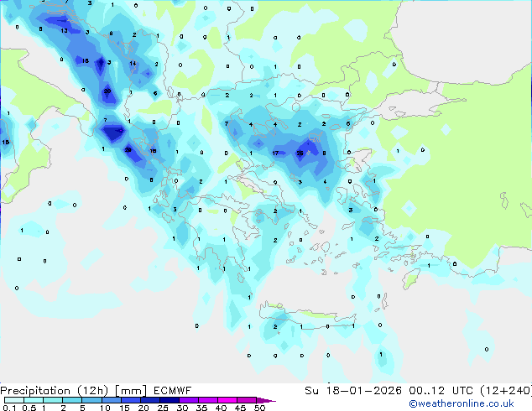This screenshot has height=411, width=532.
Task: Click the '(12+240)' forecast offset text
Action: [506, 391]
